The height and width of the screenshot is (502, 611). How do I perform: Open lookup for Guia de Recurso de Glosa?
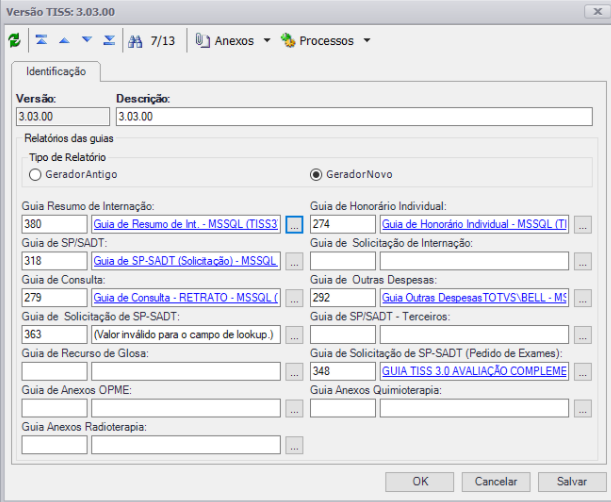click(x=294, y=371)
